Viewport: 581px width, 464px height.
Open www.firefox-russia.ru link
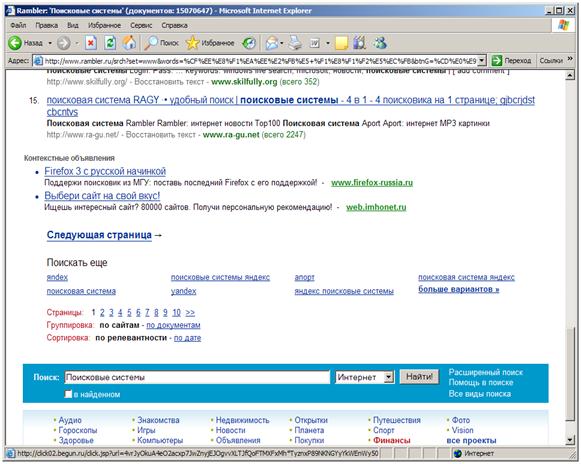coord(372,182)
